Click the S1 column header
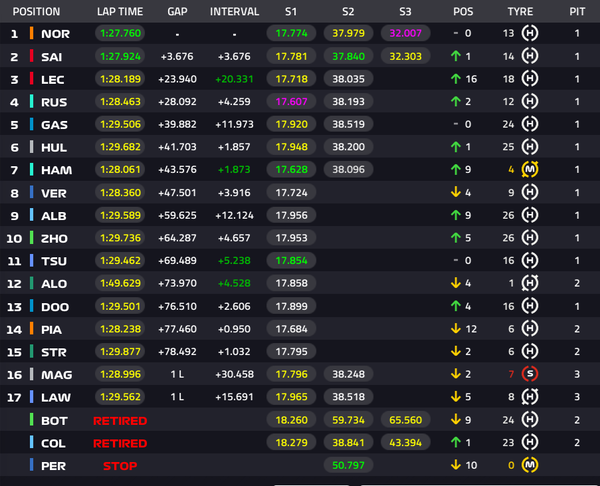The width and height of the screenshot is (600, 486). pos(291,11)
